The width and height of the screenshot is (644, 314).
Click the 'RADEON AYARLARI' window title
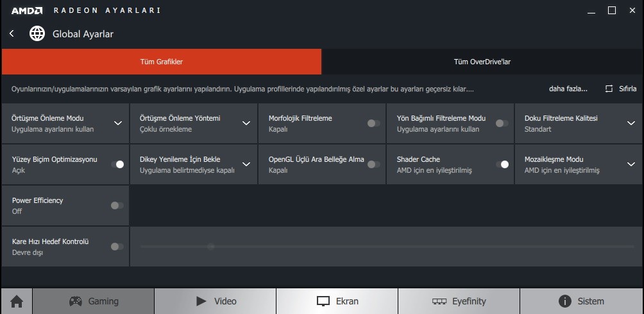[x=106, y=11]
